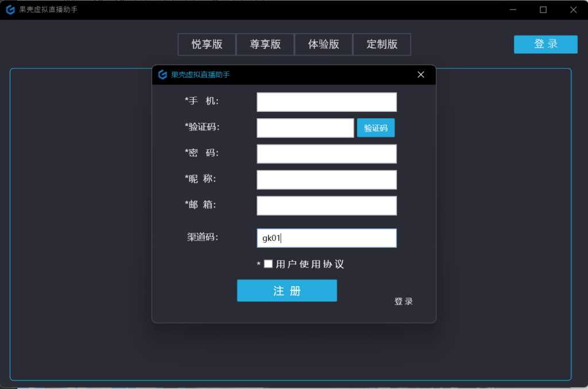Image resolution: width=588 pixels, height=389 pixels.
Task: Submit the form with the 注册 button
Action: 287,291
